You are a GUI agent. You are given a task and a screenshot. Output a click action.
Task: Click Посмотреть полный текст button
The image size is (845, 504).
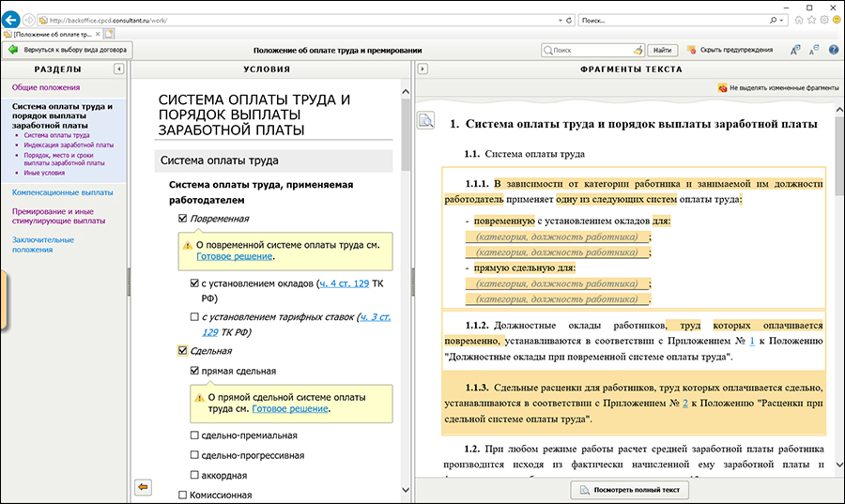coord(629,489)
